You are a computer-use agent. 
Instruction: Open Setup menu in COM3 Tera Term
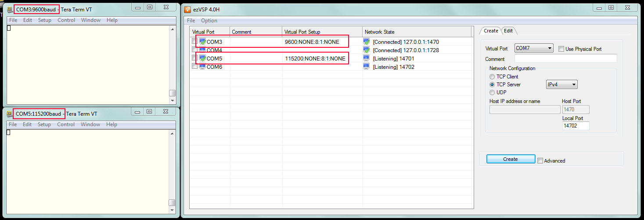[x=45, y=20]
